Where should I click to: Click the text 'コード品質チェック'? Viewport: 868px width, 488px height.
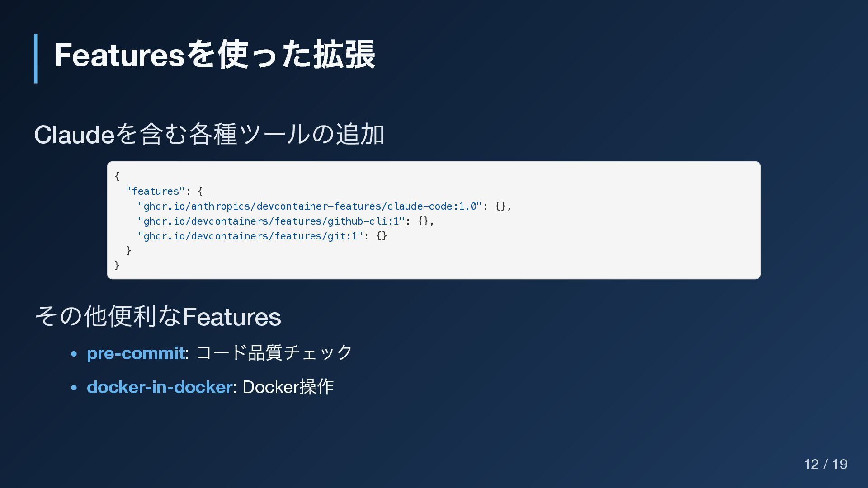click(274, 353)
